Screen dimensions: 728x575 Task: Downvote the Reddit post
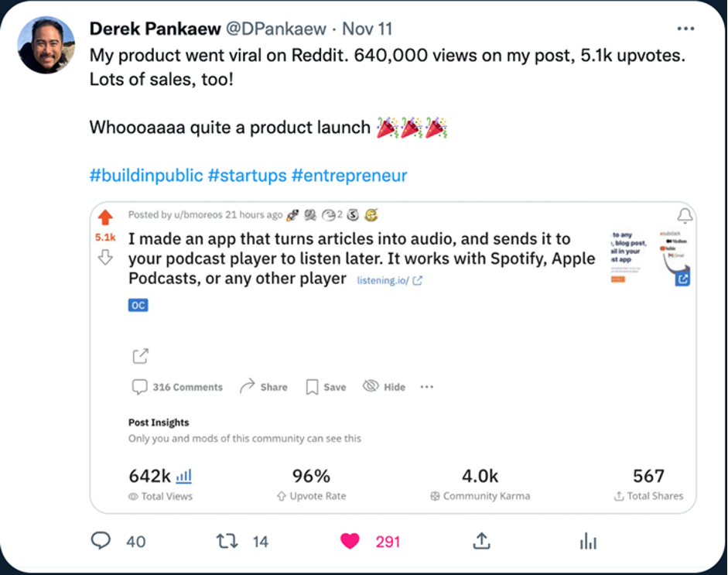[x=105, y=258]
